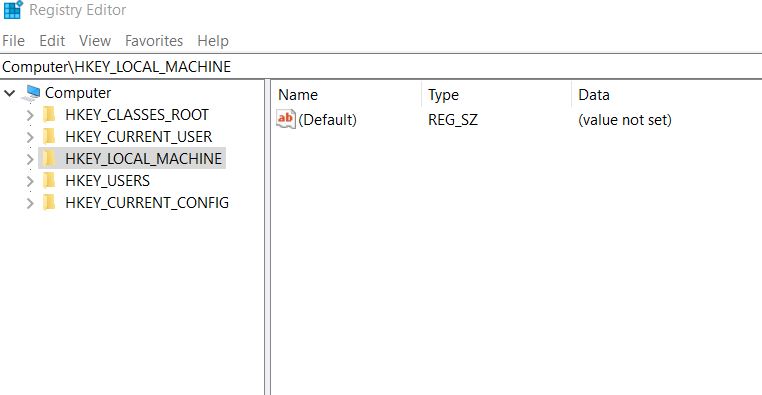Open the File menu

14,41
